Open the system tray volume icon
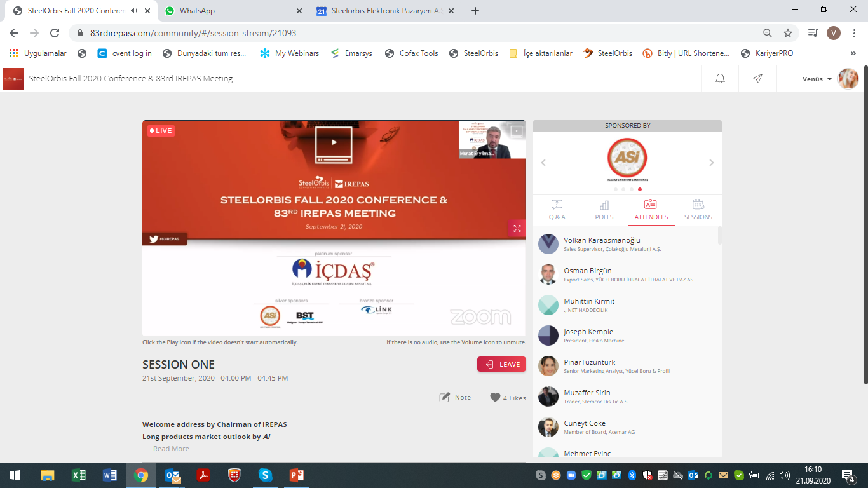 point(785,475)
